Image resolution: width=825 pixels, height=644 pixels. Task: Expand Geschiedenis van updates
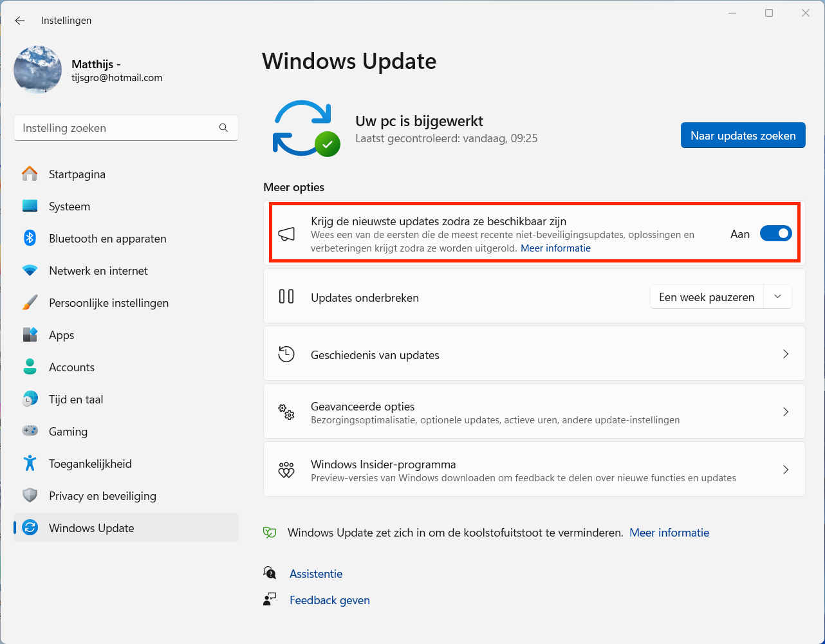tap(785, 354)
